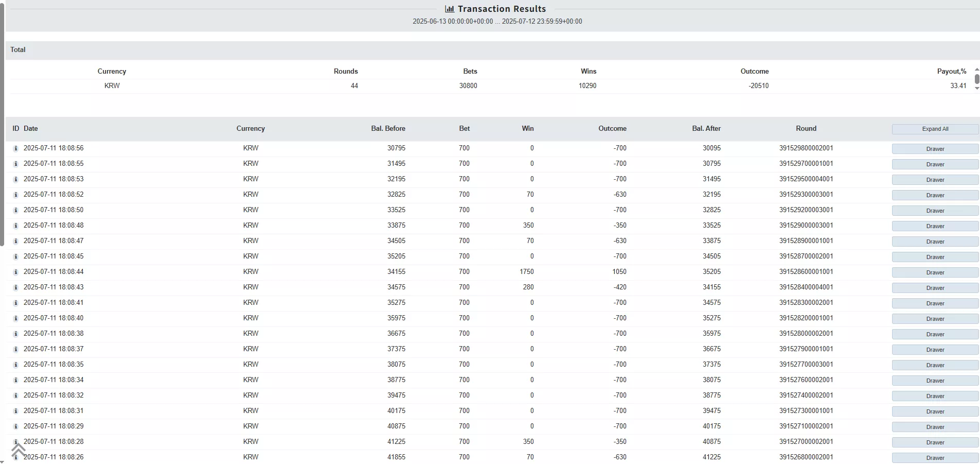This screenshot has width=980, height=464.
Task: Click info icon for 18:08:52 transaction
Action: pos(16,195)
